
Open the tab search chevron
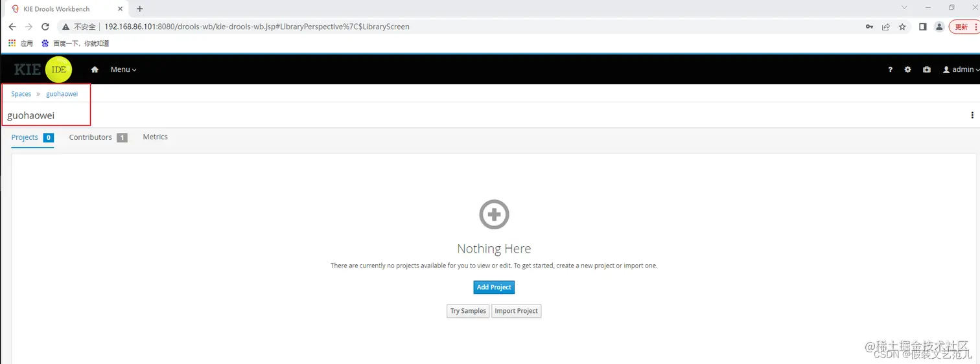(905, 6)
